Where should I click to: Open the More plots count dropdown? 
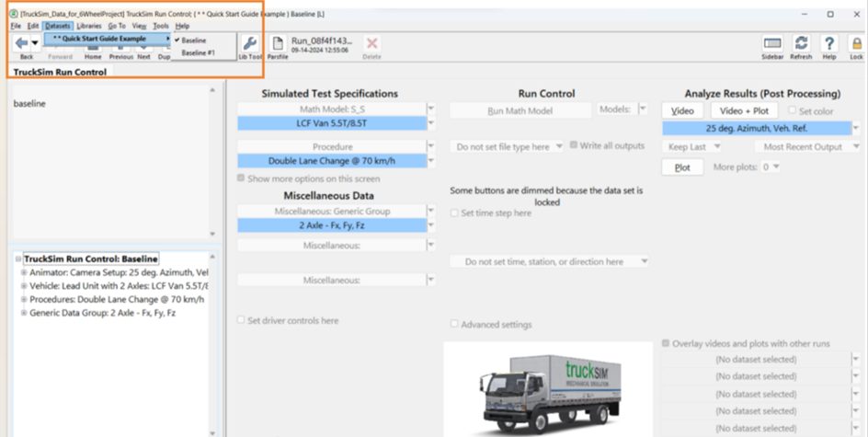(770, 167)
